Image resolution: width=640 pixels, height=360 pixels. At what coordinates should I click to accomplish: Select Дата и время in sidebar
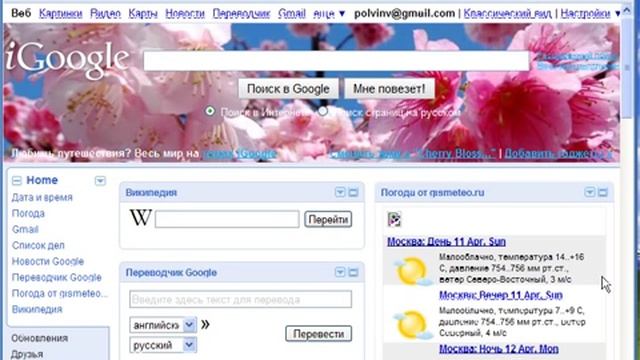pyautogui.click(x=42, y=197)
